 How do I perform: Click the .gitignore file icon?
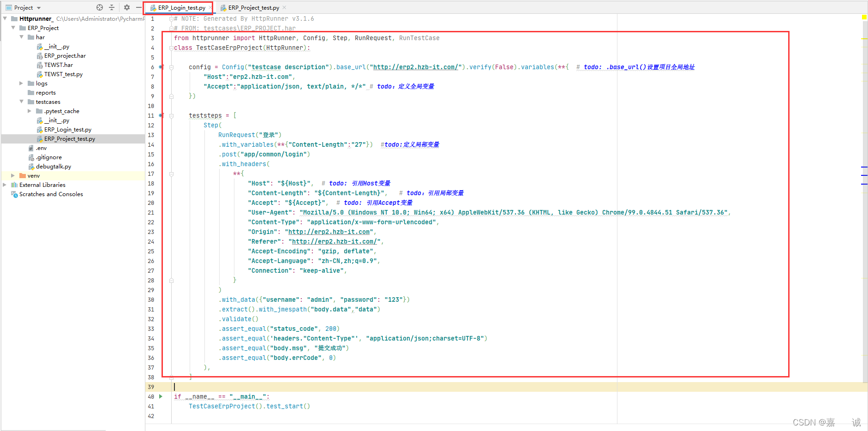point(31,157)
